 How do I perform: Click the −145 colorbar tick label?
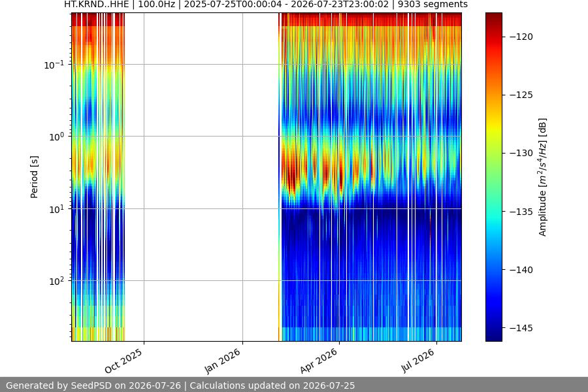click(521, 328)
